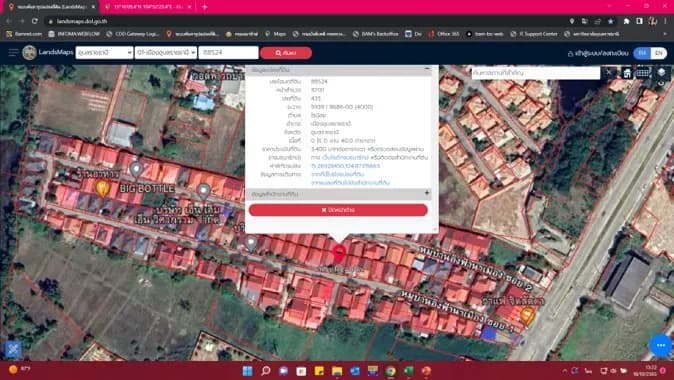Open the Windows Start menu
674x380 pixels.
(x=248, y=371)
